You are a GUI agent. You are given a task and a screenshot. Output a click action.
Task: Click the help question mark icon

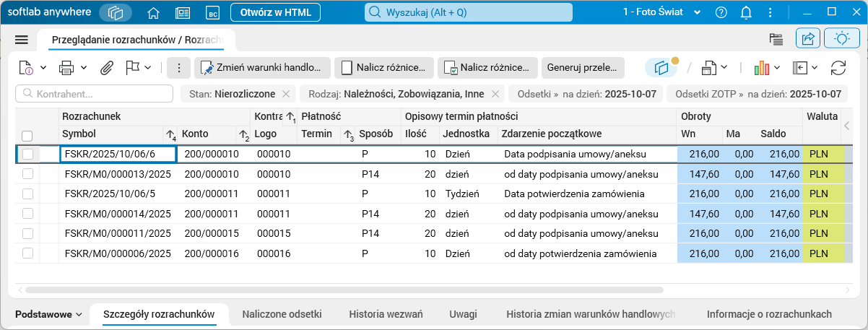tap(721, 12)
